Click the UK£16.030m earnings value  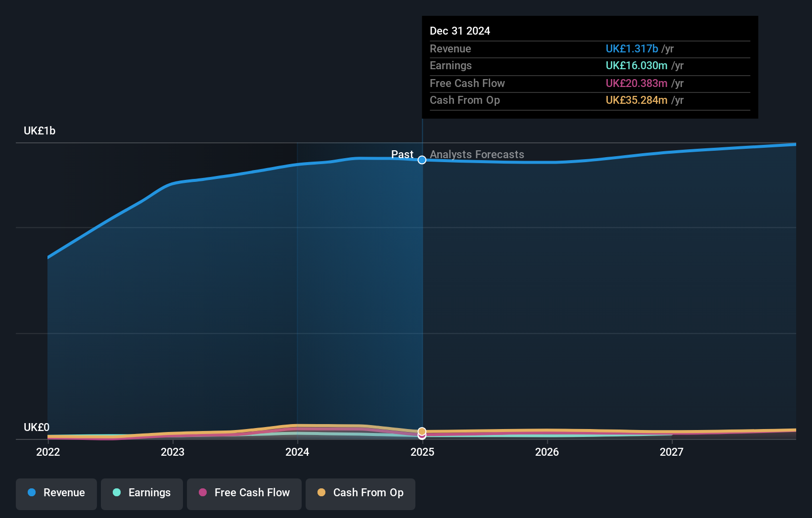coord(636,65)
